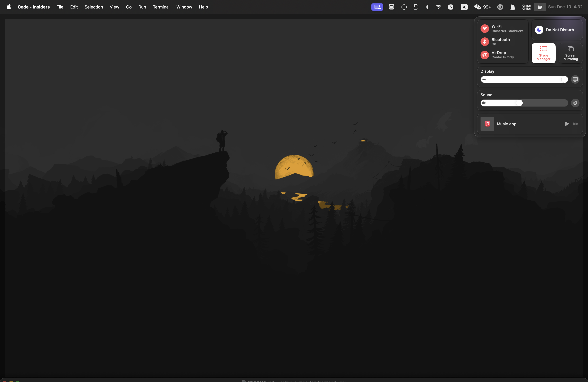The image size is (588, 382).
Task: Open the Selection menu
Action: point(93,7)
